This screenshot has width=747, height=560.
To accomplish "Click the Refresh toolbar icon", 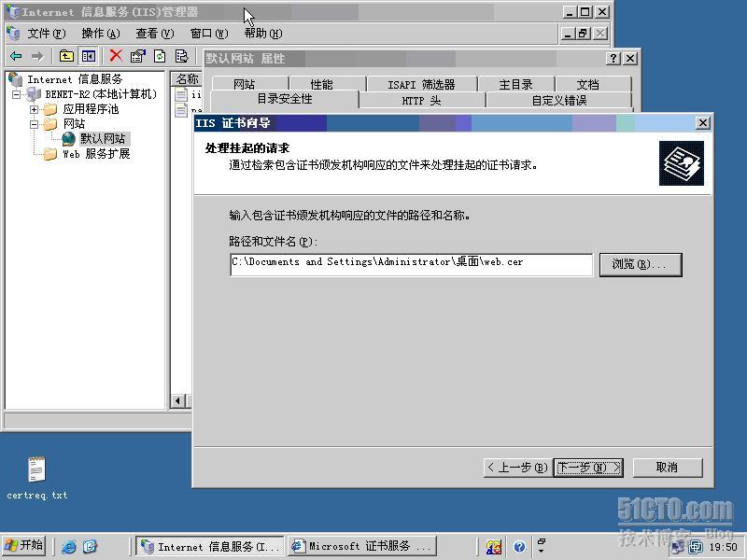I will point(160,56).
